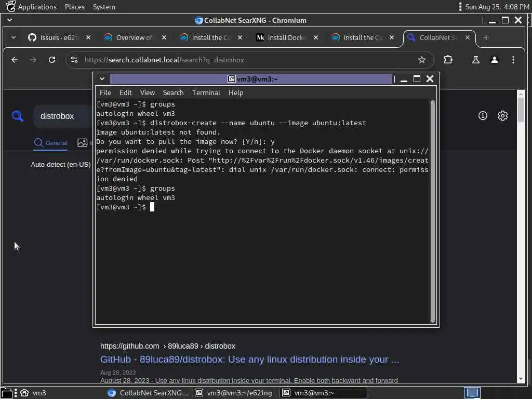The height and width of the screenshot is (399, 532).
Task: Bookmark this page with the star icon
Action: pyautogui.click(x=422, y=60)
